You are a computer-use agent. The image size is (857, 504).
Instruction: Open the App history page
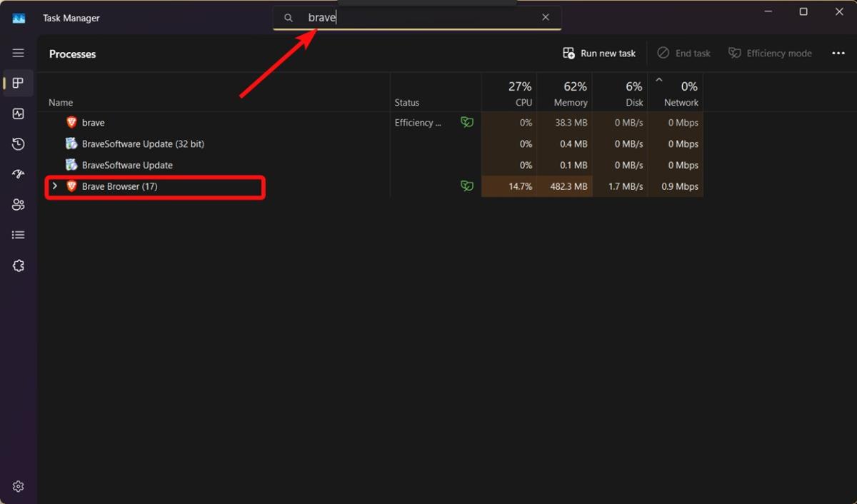(18, 143)
